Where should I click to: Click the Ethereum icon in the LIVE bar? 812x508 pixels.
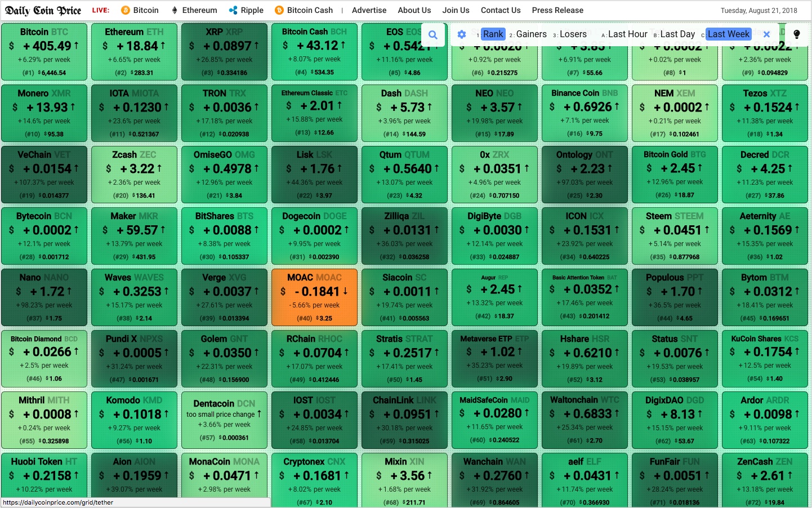coord(175,10)
